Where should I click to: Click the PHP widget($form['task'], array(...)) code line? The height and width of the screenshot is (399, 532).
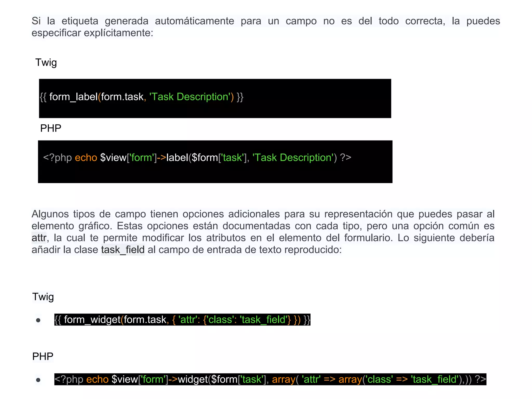pos(270,380)
